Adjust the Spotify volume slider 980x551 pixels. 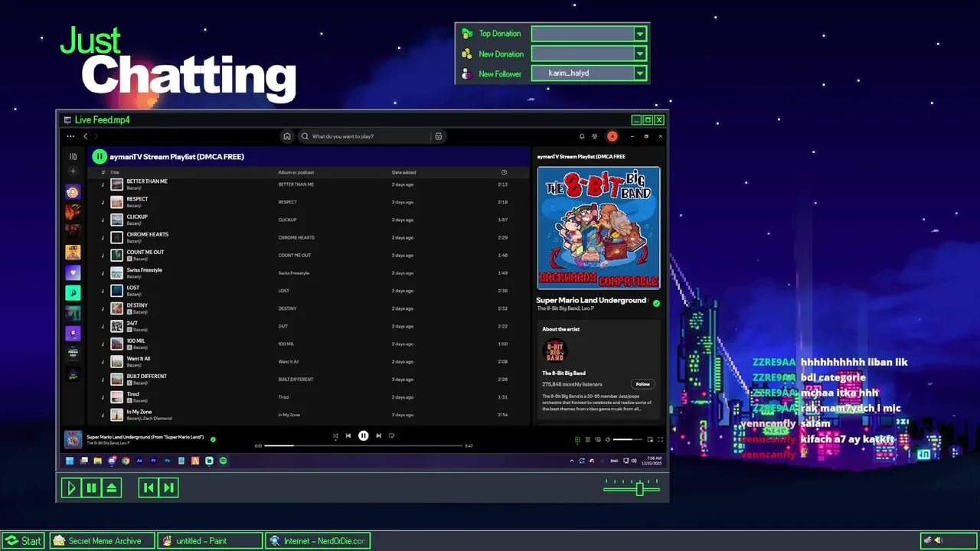[628, 440]
